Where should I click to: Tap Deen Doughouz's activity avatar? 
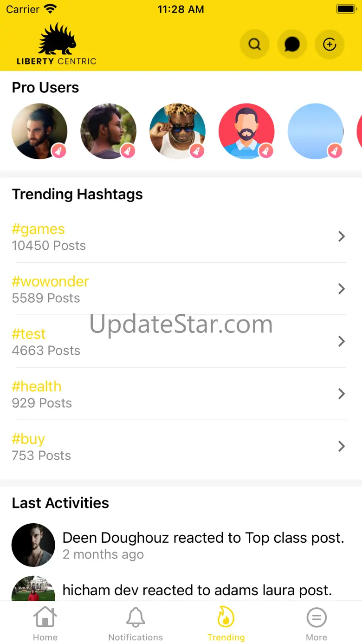(x=33, y=545)
